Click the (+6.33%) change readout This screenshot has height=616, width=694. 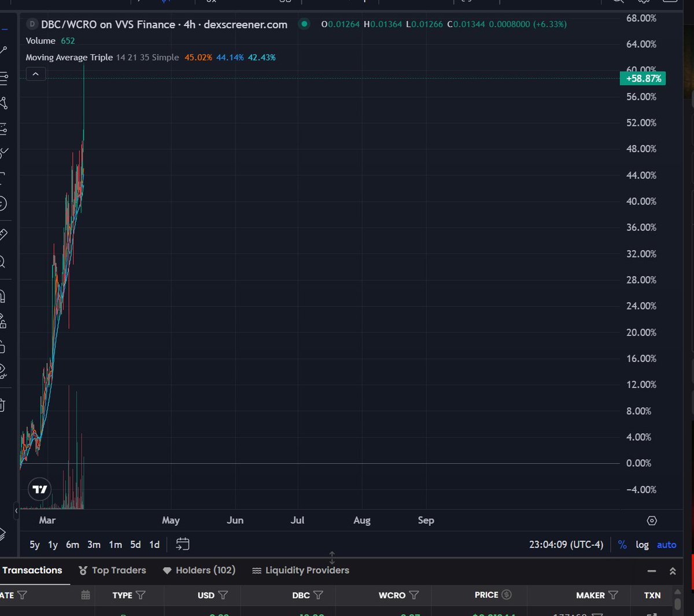tap(549, 24)
